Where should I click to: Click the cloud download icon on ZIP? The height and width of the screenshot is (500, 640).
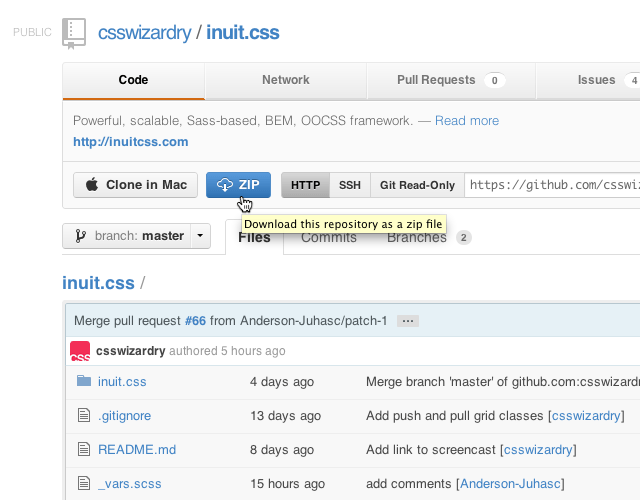click(x=224, y=185)
